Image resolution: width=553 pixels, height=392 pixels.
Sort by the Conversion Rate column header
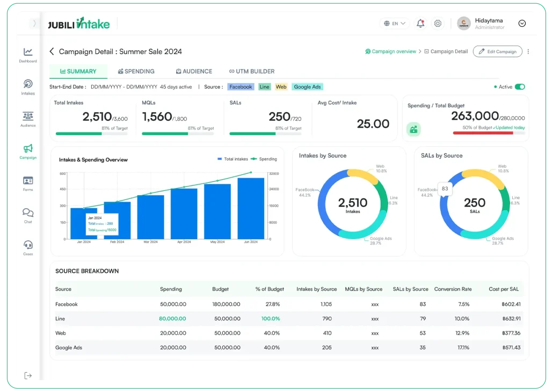point(453,289)
